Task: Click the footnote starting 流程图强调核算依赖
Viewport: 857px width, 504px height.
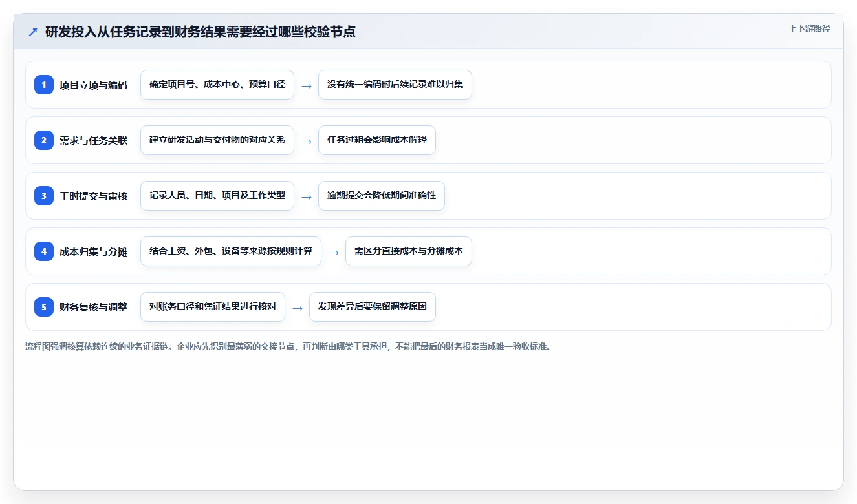Action: point(288,346)
